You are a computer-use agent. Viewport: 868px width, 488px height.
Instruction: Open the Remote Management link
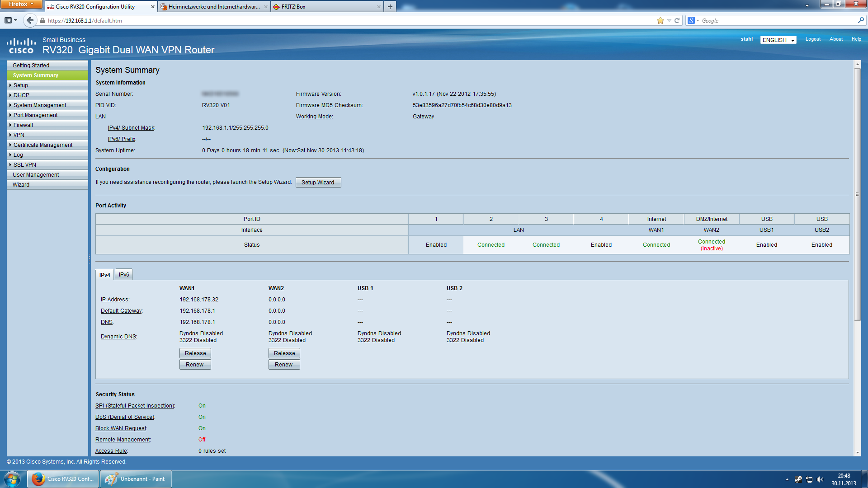pos(122,440)
